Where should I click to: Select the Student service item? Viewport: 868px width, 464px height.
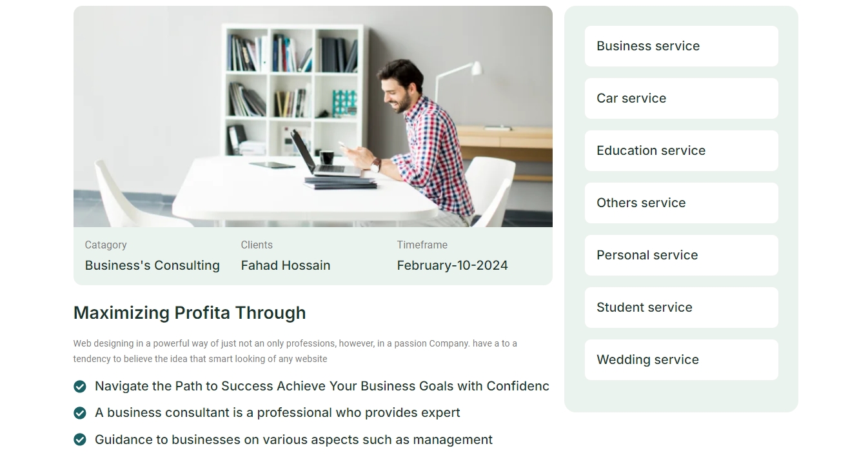click(681, 307)
